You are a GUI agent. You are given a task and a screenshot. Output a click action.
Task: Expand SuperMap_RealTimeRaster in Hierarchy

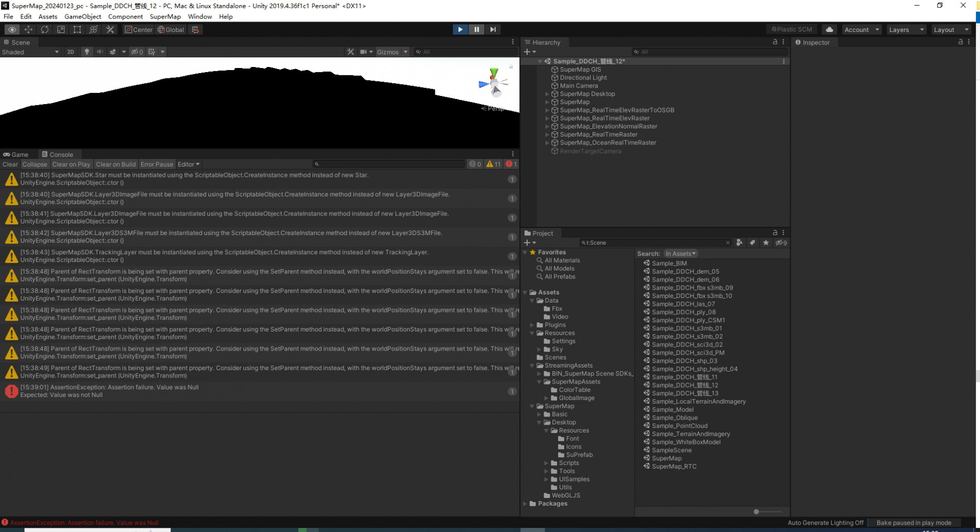click(547, 135)
